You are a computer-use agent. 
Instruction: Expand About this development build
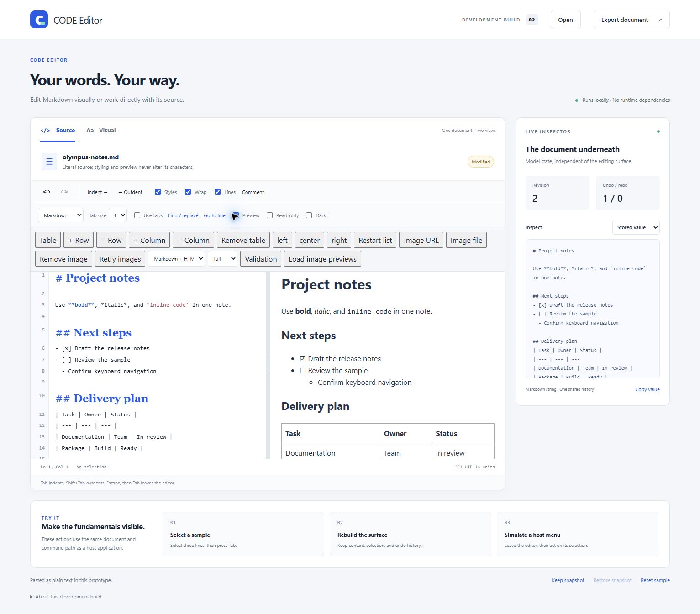66,597
